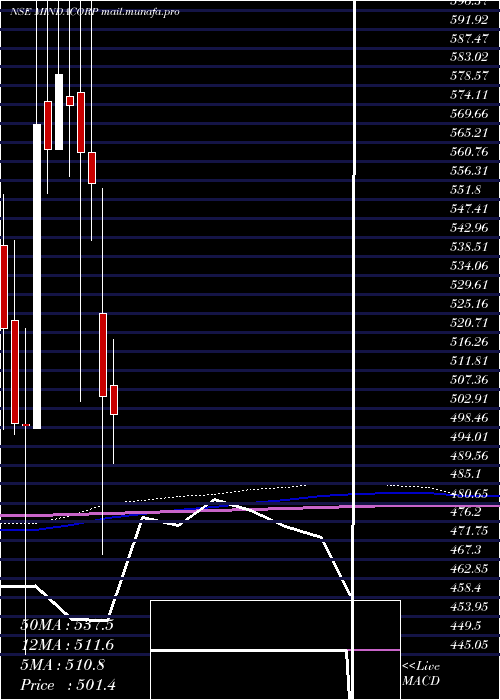This screenshot has width=500, height=700.
Task: Click the 525.16 price axis label
Action: pyautogui.click(x=469, y=304)
